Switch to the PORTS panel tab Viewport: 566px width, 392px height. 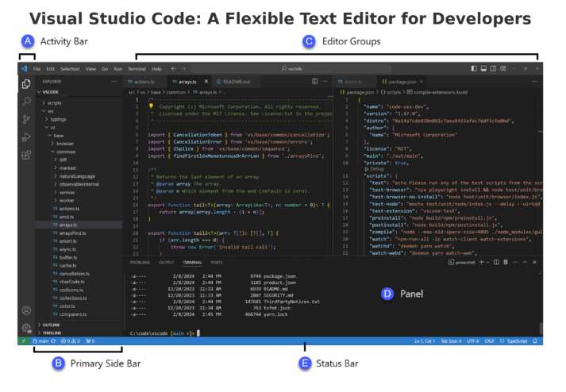[x=217, y=263]
